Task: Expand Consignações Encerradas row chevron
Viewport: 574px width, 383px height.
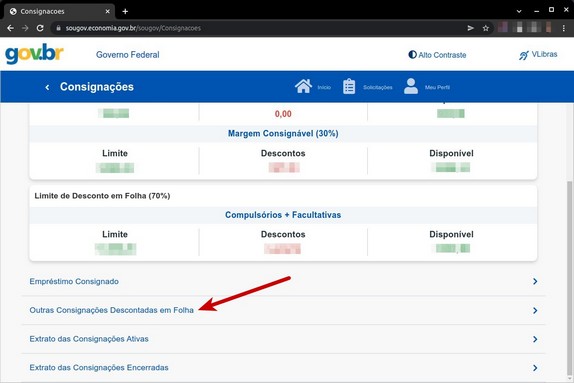Action: [535, 368]
